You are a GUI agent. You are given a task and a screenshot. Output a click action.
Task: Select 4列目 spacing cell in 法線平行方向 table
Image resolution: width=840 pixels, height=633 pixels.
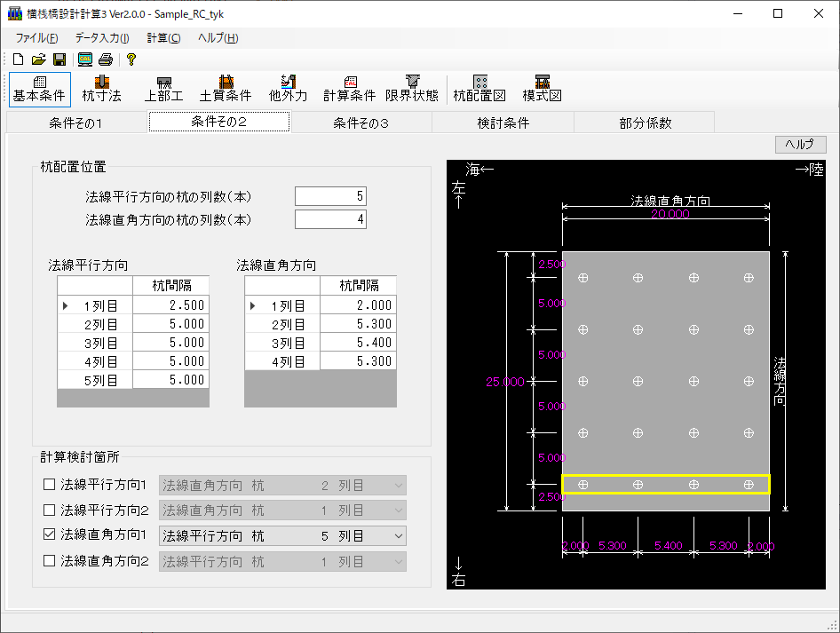[x=170, y=361]
